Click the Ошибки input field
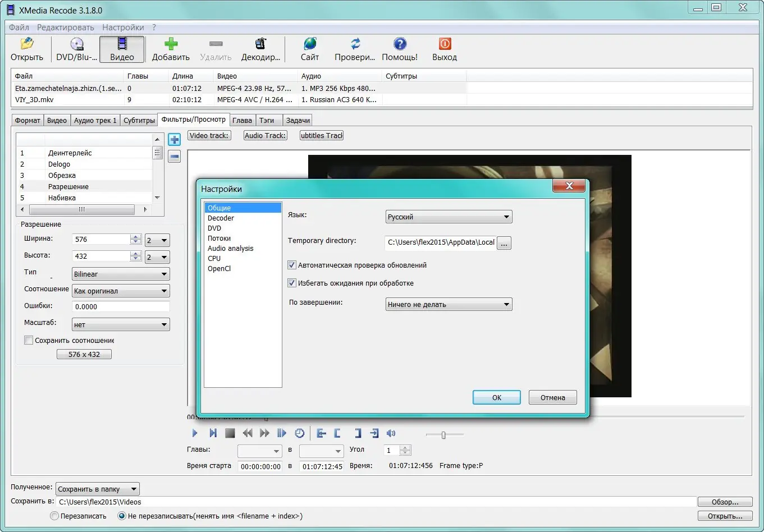Screen dimensions: 764x532 pyautogui.click(x=121, y=306)
